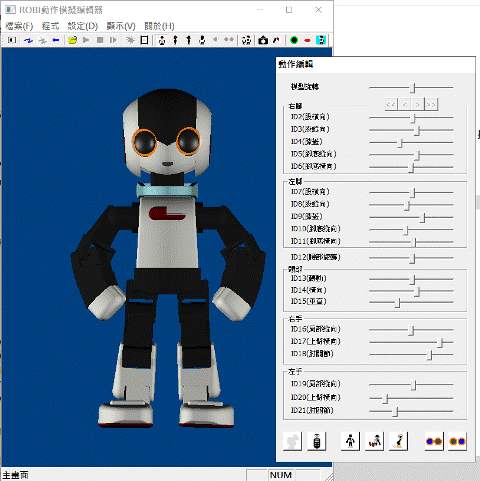Image resolution: width=480 pixels, height=481 pixels.
Task: Click the blue left arrow toolbar icon
Action: [x=56, y=40]
